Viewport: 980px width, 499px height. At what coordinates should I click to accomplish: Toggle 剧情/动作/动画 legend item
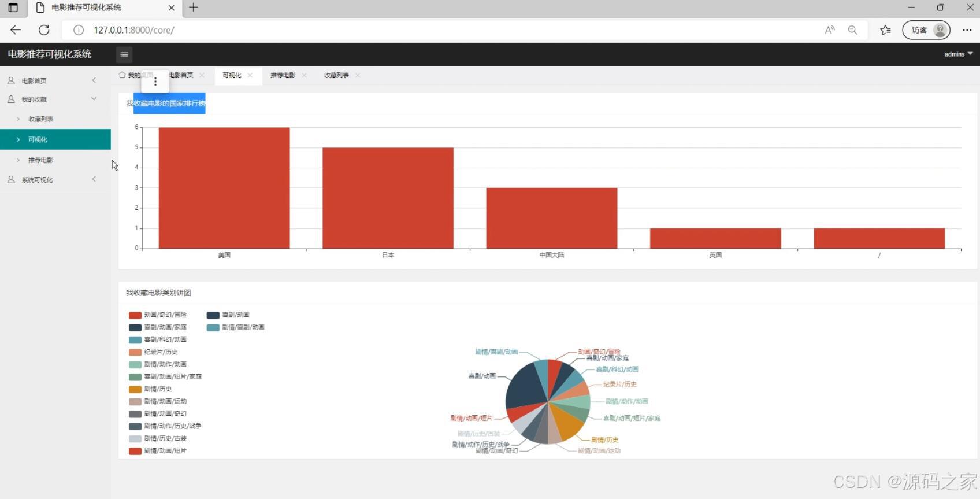click(158, 364)
